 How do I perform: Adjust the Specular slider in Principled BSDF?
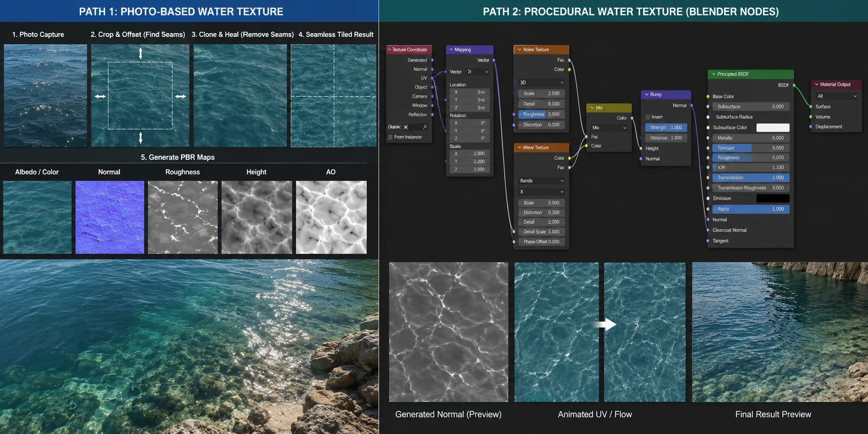click(x=751, y=148)
